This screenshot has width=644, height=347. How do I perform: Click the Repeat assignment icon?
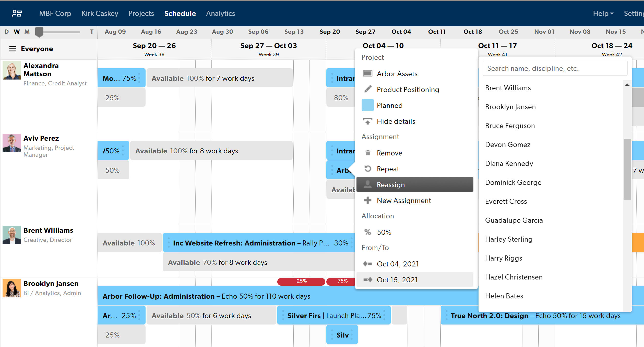pyautogui.click(x=367, y=169)
